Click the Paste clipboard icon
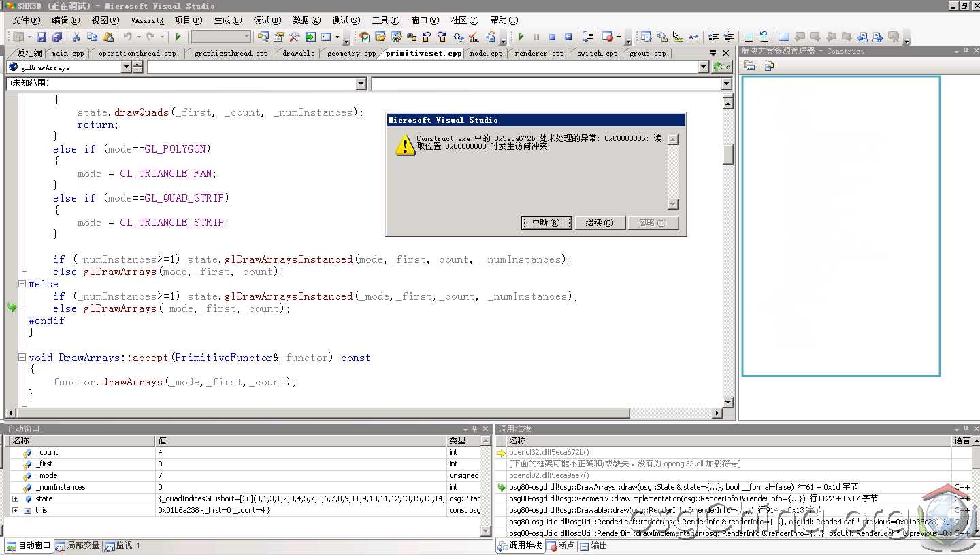 [108, 37]
